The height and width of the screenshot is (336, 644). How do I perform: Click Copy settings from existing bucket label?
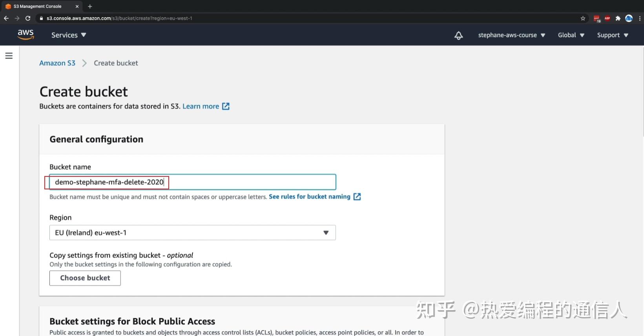tap(121, 255)
